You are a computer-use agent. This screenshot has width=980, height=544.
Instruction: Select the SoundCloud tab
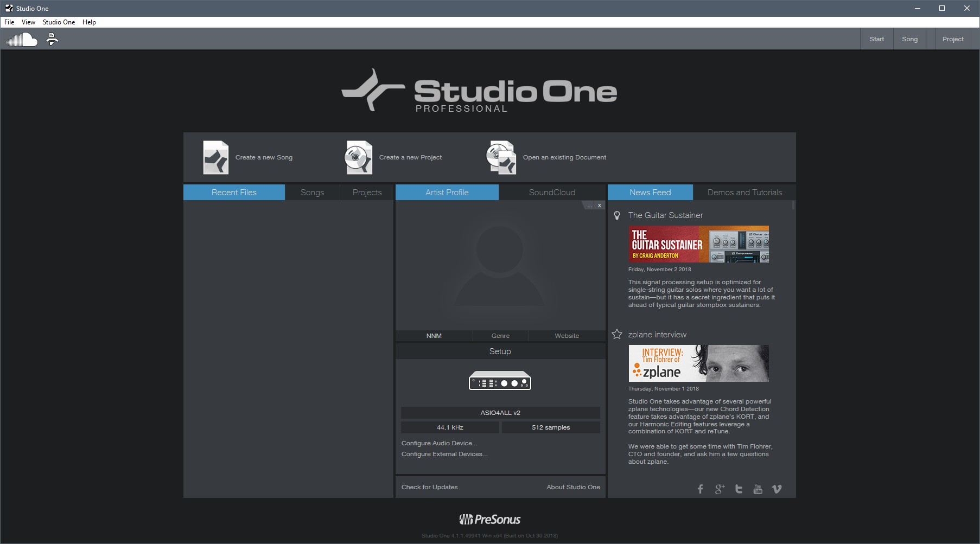click(x=552, y=193)
